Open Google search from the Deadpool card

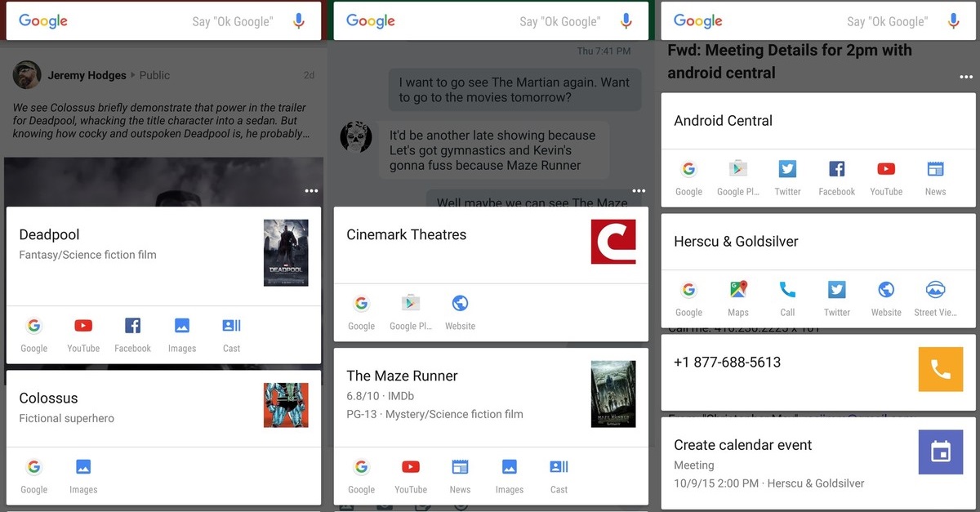click(33, 335)
